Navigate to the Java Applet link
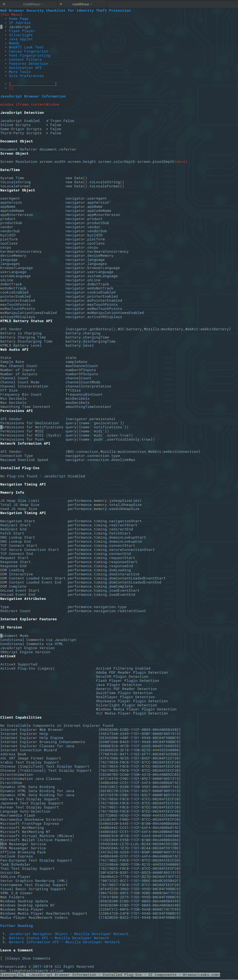Viewport: 238px width, 980px height. coord(20,39)
